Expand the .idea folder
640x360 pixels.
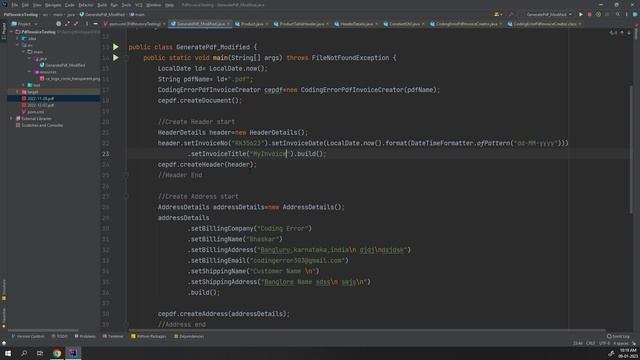point(18,38)
